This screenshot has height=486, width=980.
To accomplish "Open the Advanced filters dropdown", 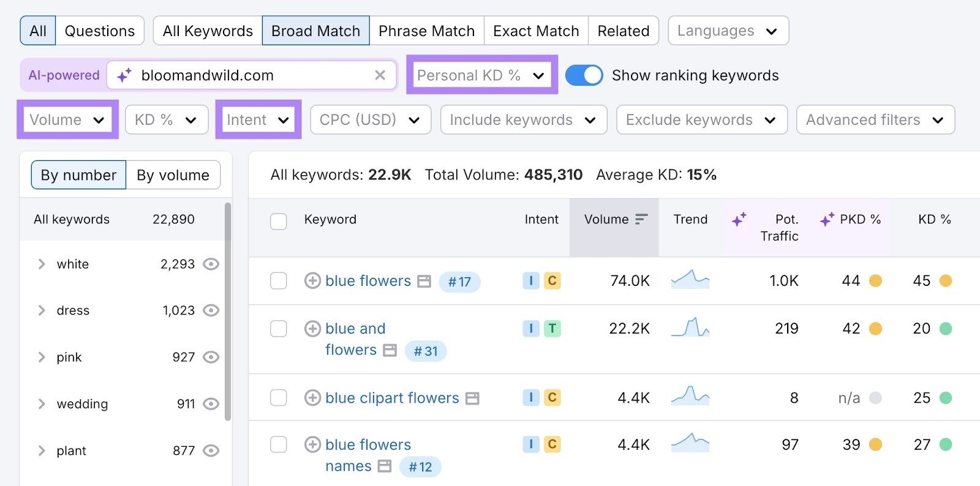I will [x=874, y=119].
